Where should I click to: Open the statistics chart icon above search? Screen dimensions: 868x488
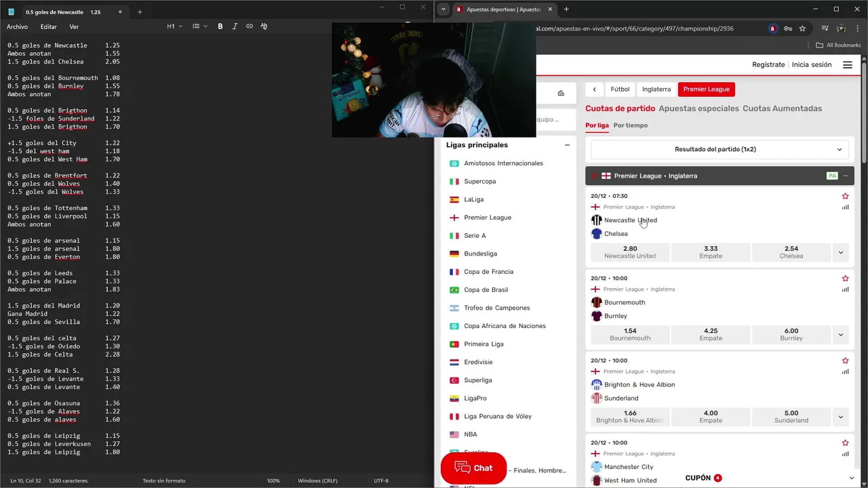[x=561, y=94]
